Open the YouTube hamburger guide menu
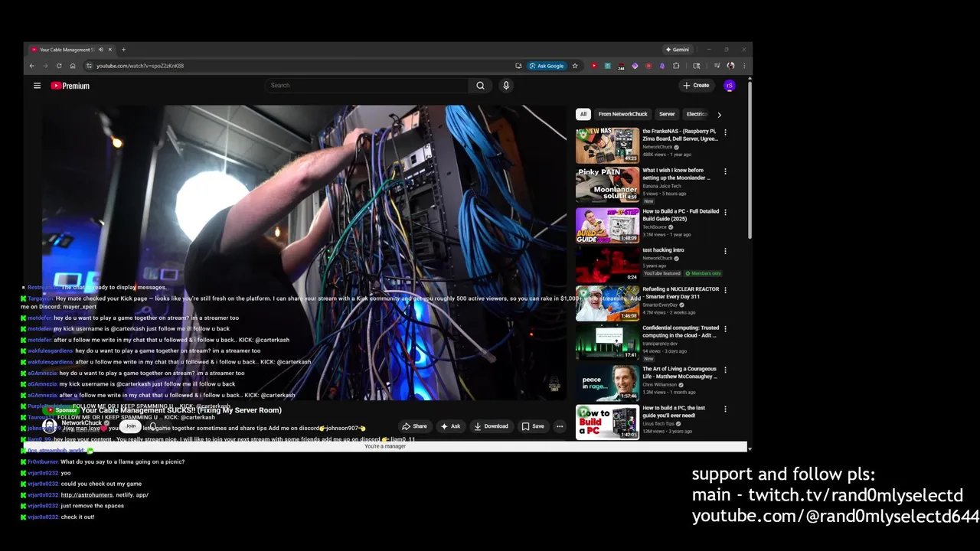The image size is (980, 551). point(37,86)
